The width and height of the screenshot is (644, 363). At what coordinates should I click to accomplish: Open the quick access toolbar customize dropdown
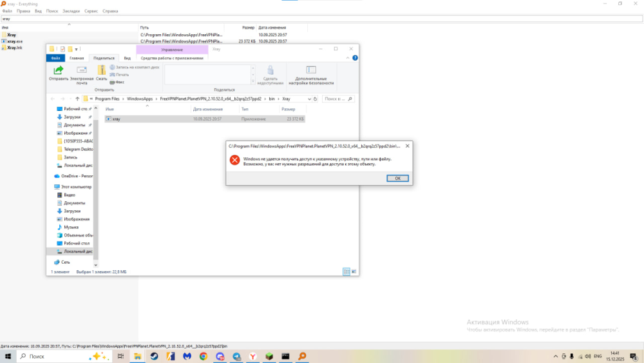click(76, 50)
